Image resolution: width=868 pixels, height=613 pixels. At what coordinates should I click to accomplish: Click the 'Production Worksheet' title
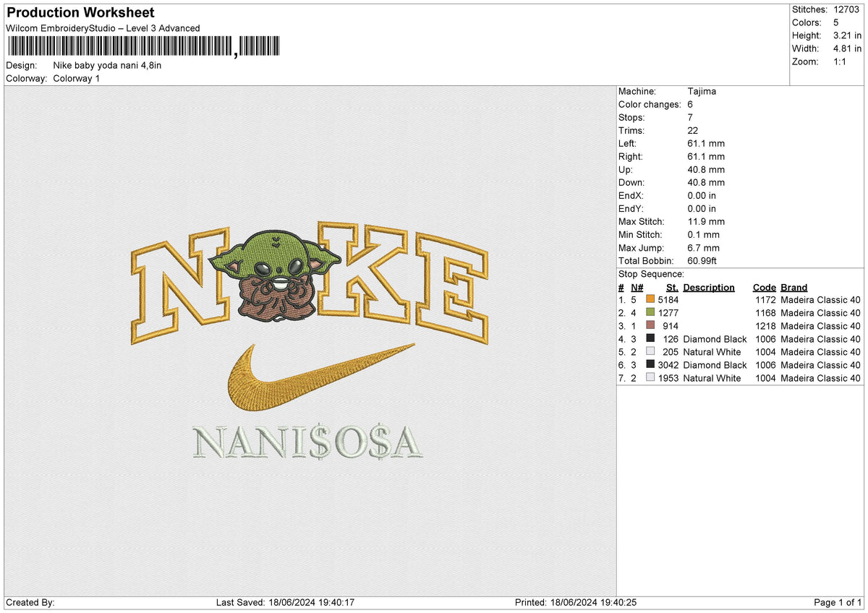[x=80, y=13]
